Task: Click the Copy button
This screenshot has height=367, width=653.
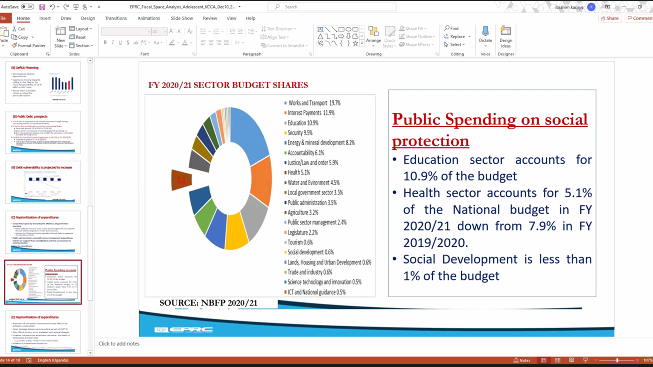Action: coord(20,37)
